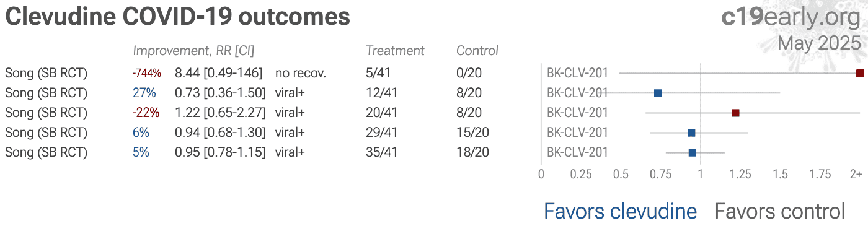The width and height of the screenshot is (868, 226).
Task: Open the c19early.org site logo
Action: click(791, 17)
